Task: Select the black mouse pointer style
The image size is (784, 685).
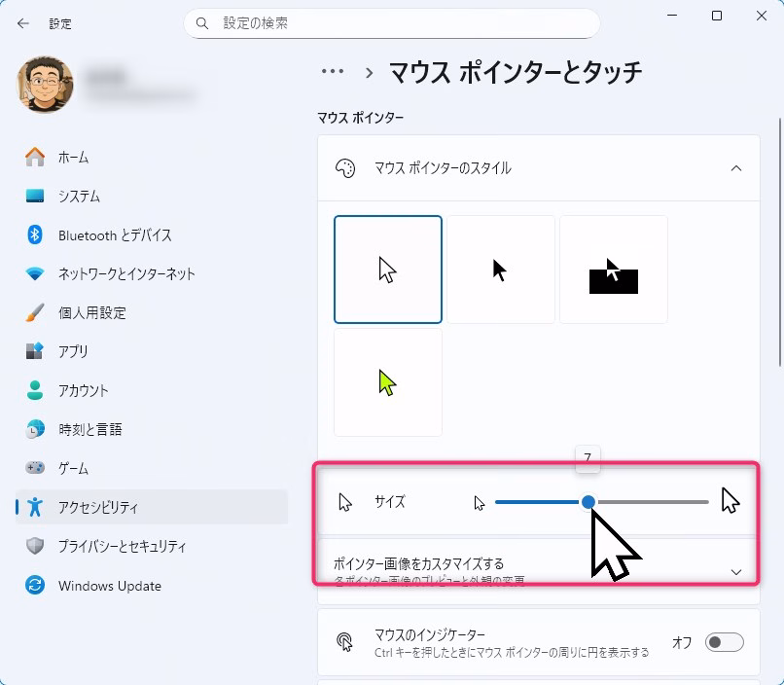Action: coord(500,270)
